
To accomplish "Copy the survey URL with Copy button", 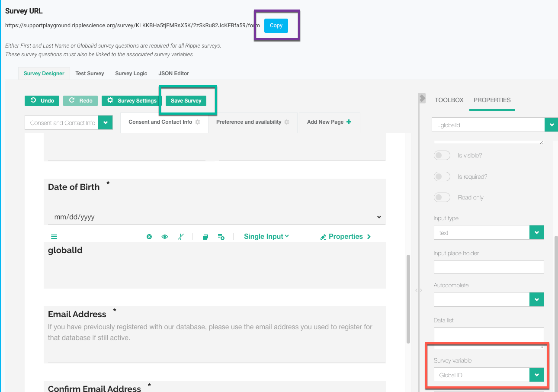I will [x=276, y=26].
